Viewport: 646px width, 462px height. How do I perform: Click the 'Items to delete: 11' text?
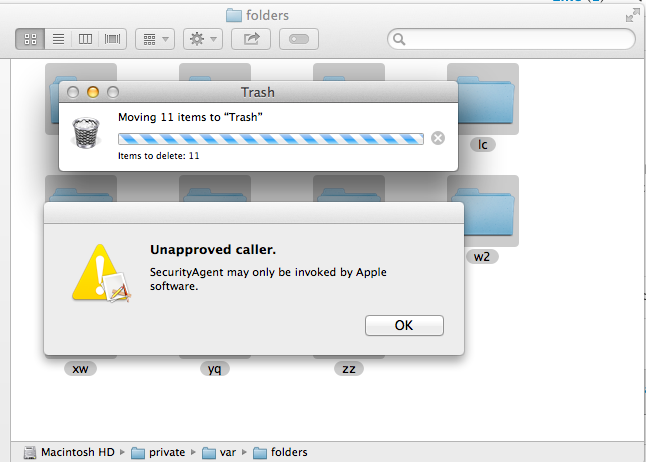pos(159,156)
